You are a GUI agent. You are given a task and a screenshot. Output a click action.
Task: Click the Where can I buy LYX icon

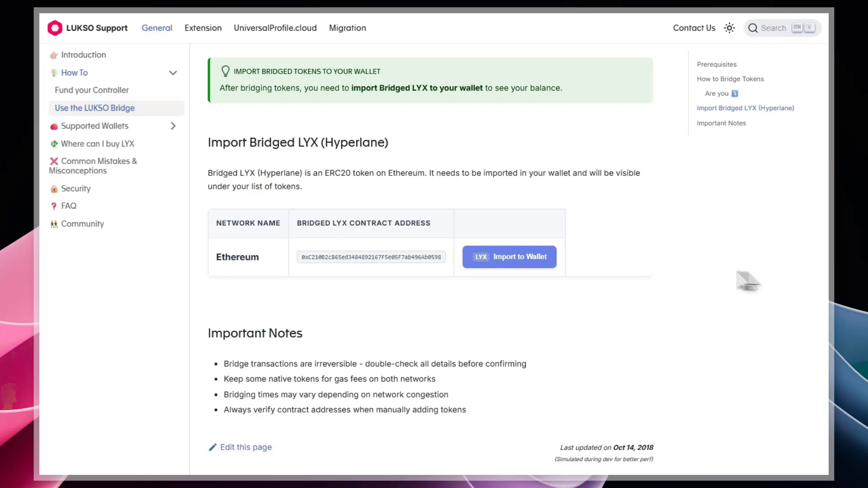[x=54, y=144]
